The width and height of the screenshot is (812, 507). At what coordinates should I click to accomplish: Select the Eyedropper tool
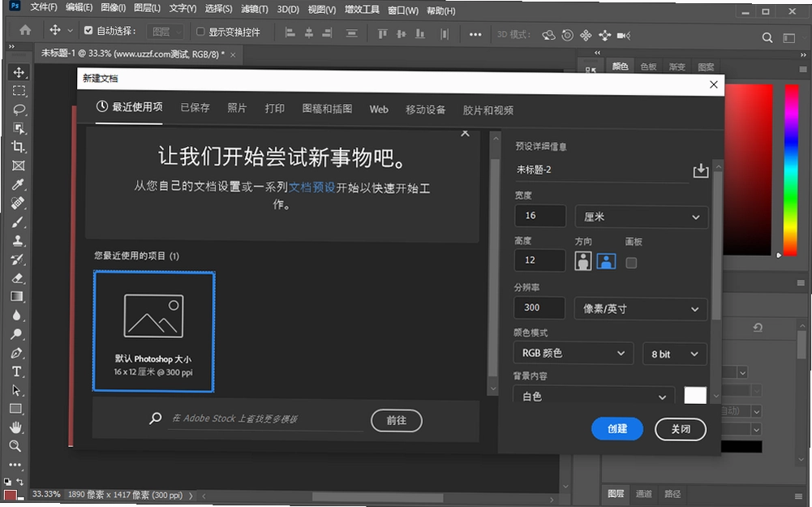(19, 184)
